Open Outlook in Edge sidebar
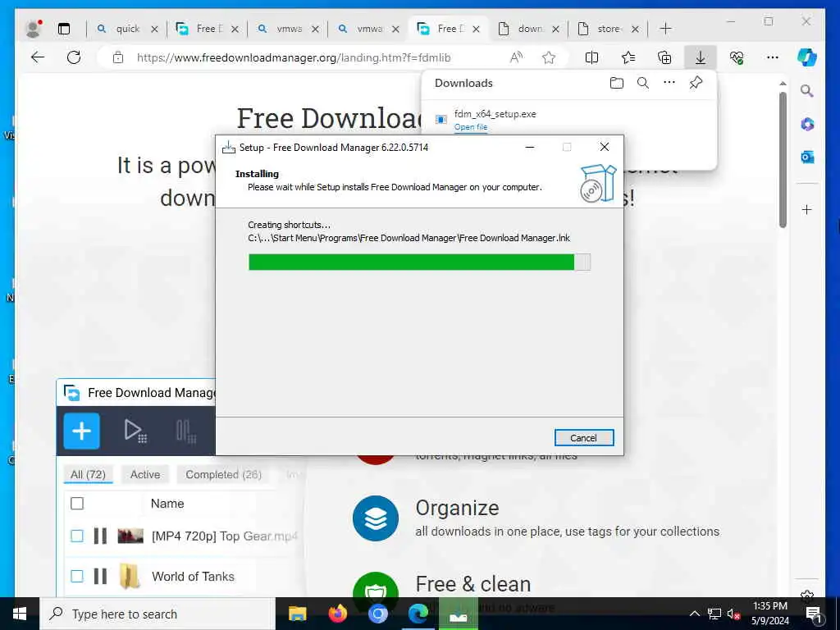The width and height of the screenshot is (840, 630). (x=807, y=157)
